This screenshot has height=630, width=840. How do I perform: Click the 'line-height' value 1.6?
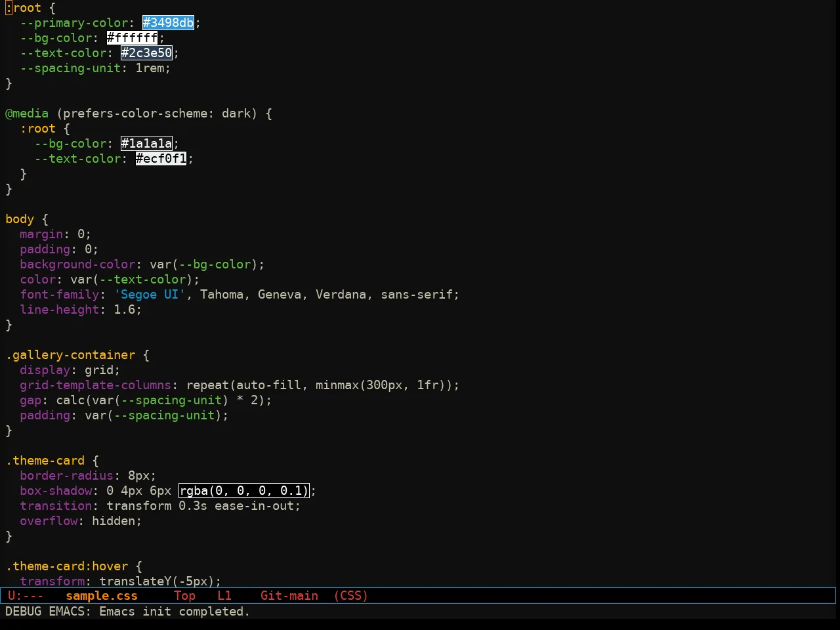tap(125, 310)
